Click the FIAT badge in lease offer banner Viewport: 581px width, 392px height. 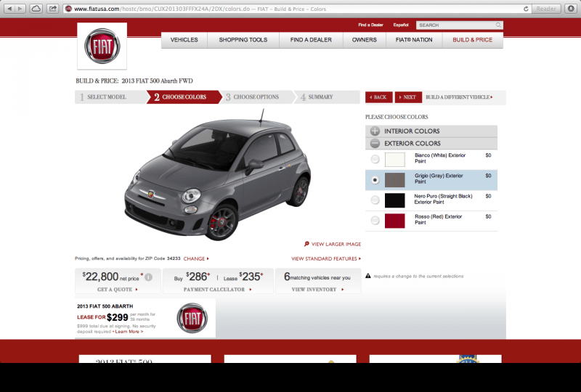click(x=192, y=318)
